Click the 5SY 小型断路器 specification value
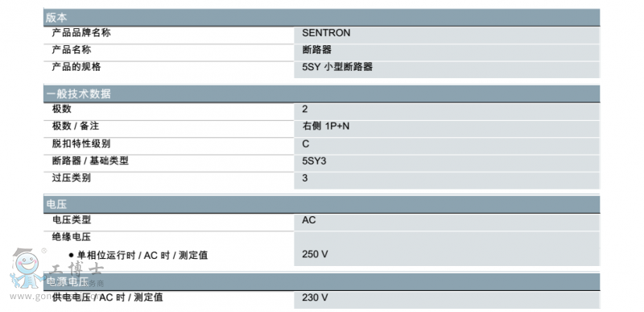The image size is (644, 312). 337,67
